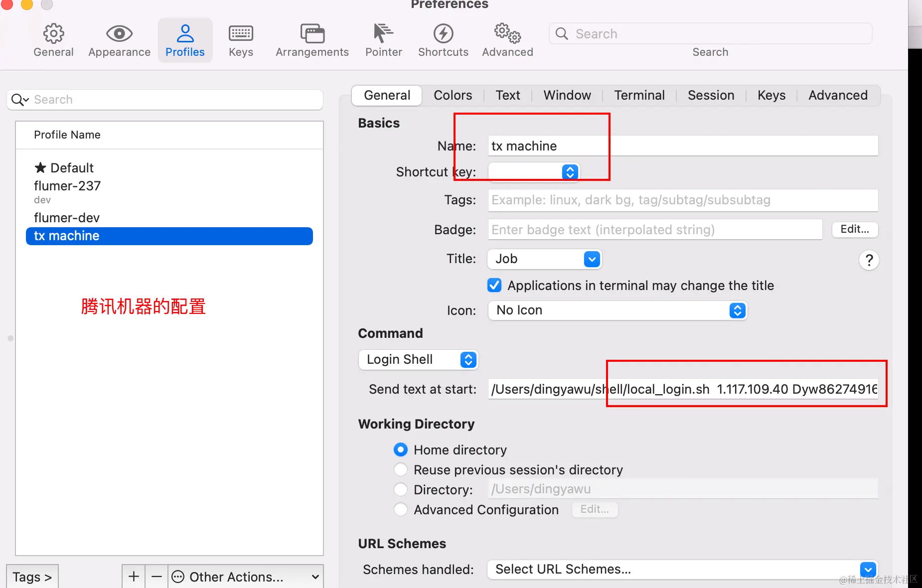Open Select URL Schemes dropdown

682,569
